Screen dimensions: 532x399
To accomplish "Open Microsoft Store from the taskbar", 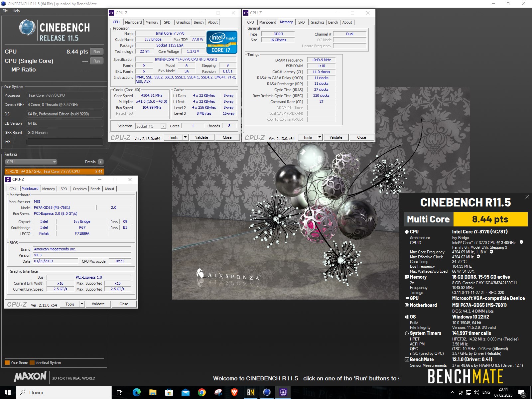I will coord(169,392).
